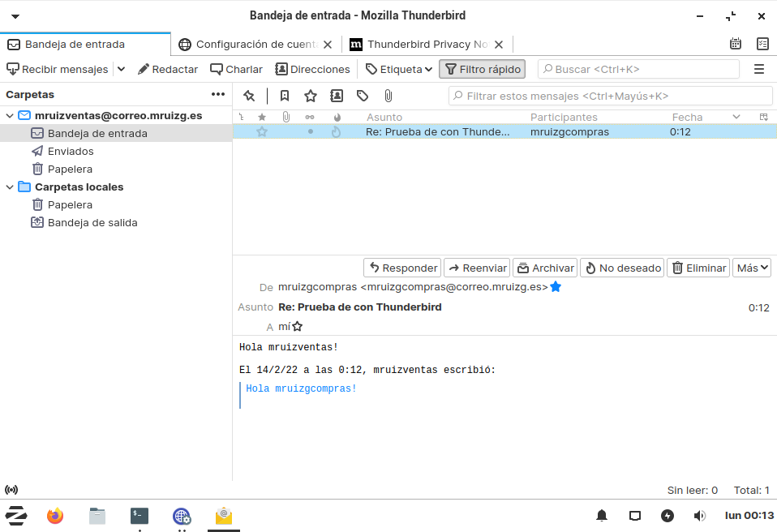The height and width of the screenshot is (532, 777).
Task: Collapse the Carpetas locales folder group
Action: (10, 187)
